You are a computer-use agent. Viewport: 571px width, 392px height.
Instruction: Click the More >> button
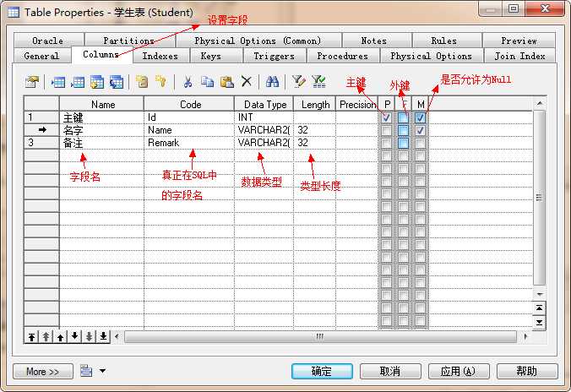(x=42, y=371)
